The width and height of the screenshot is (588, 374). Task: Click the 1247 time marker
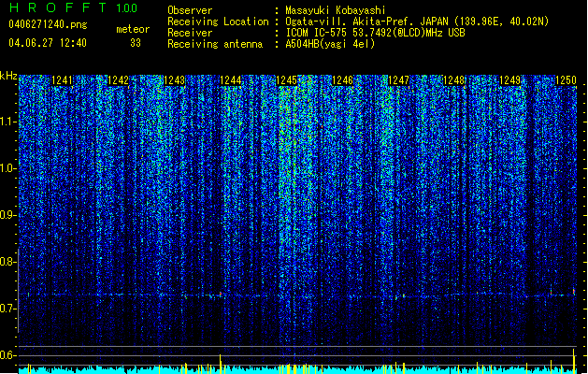click(398, 80)
